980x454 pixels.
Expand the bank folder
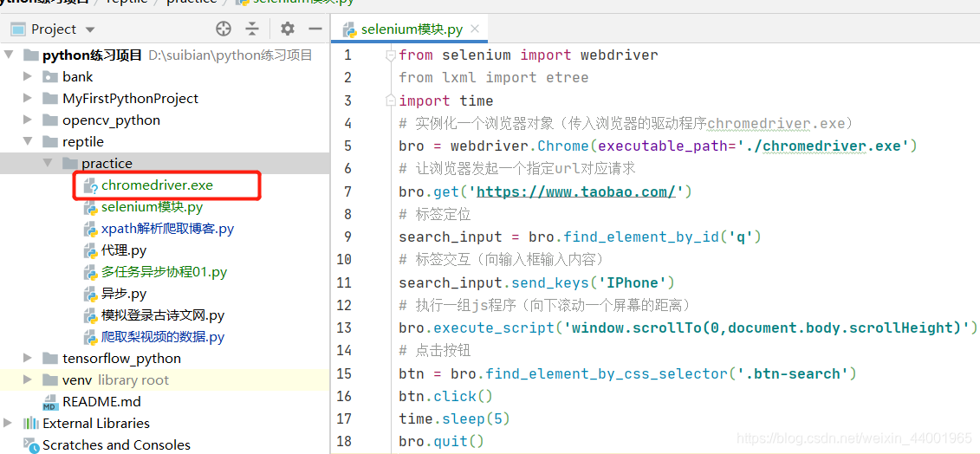[x=28, y=77]
